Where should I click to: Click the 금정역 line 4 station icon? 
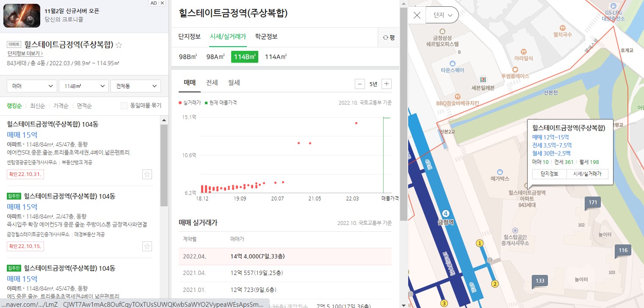(x=445, y=213)
